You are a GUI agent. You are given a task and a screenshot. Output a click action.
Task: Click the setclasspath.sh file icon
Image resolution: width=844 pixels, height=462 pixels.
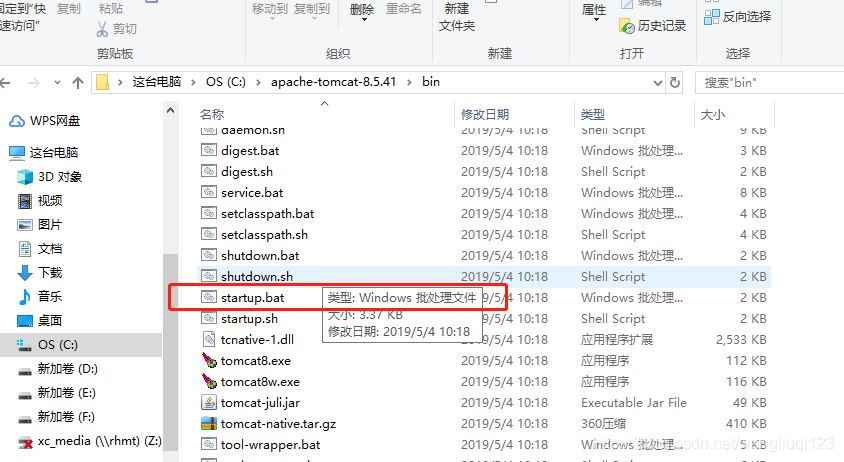coord(209,234)
